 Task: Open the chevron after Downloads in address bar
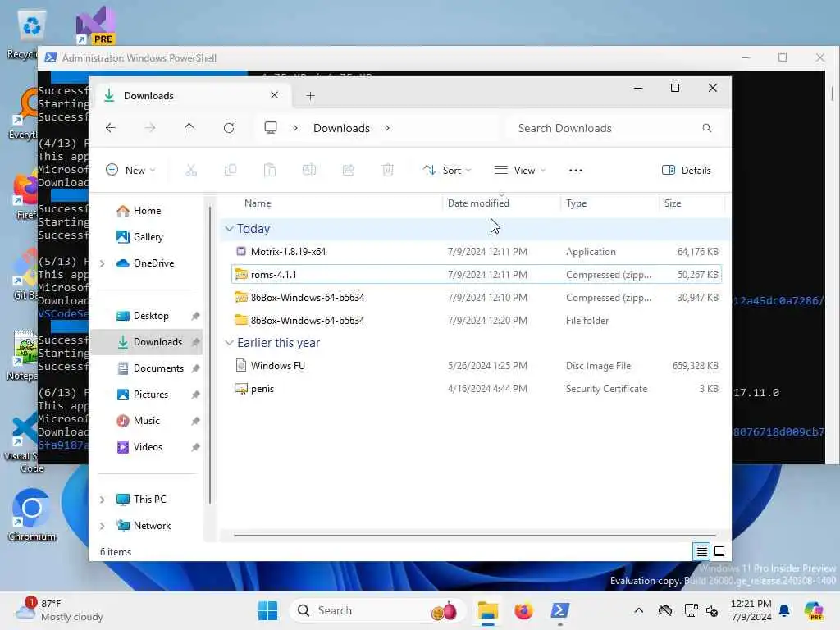387,128
